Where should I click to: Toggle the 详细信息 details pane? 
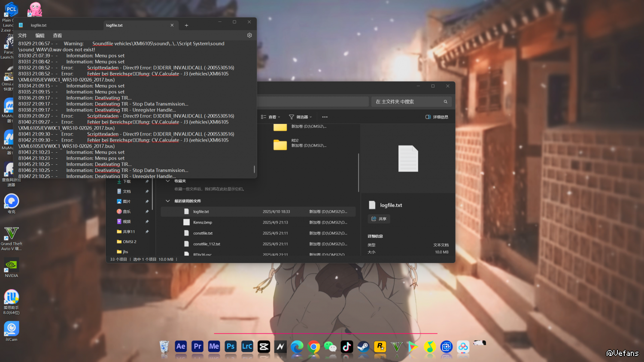coord(437,117)
